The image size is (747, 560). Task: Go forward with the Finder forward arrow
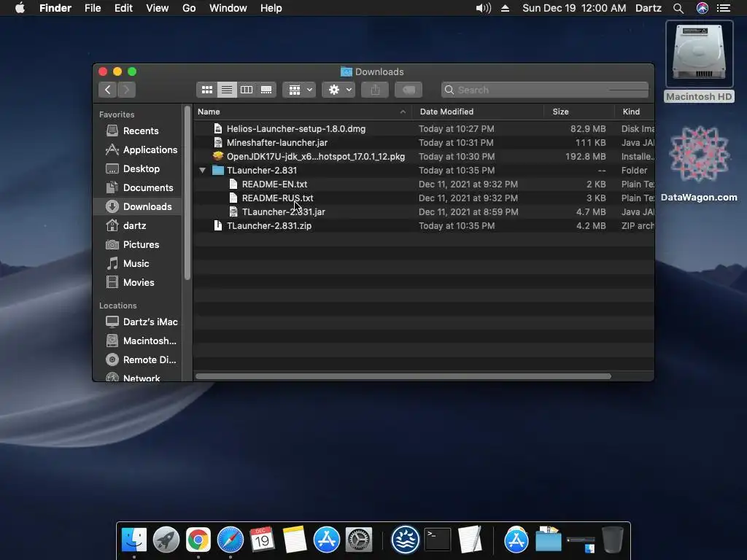pos(126,90)
